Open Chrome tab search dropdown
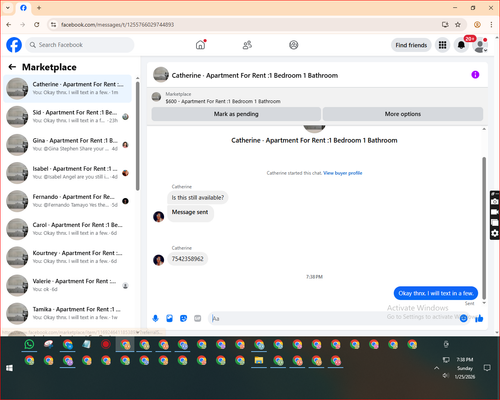This screenshot has height=400, width=500. pos(8,8)
